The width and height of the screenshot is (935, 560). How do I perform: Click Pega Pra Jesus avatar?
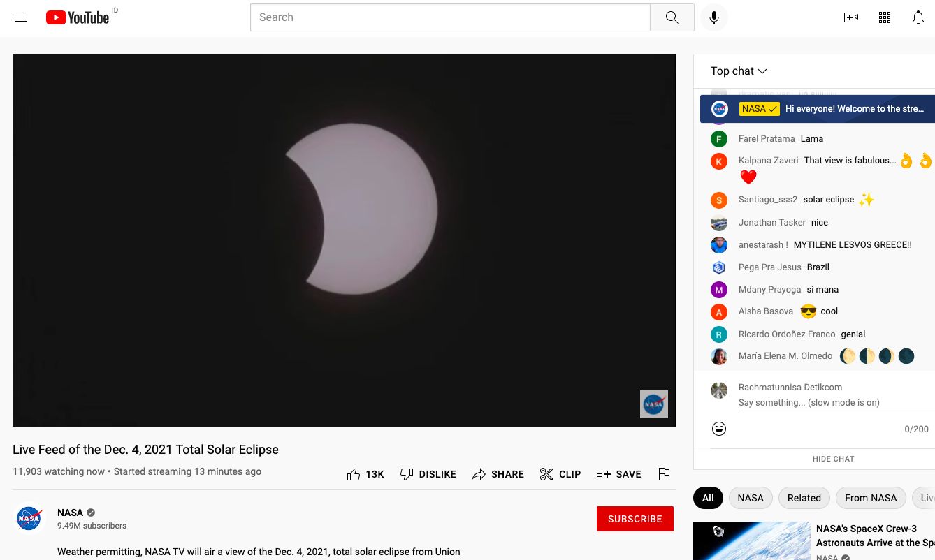tap(719, 267)
